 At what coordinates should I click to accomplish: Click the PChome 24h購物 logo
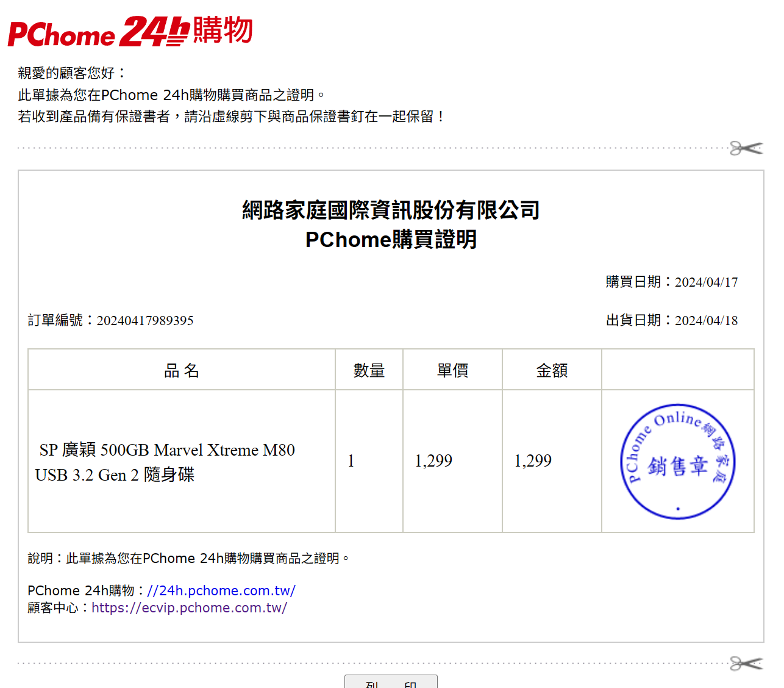tap(130, 32)
